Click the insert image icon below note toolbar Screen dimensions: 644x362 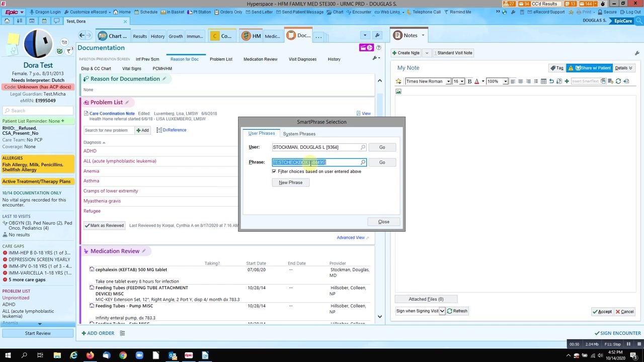(398, 92)
